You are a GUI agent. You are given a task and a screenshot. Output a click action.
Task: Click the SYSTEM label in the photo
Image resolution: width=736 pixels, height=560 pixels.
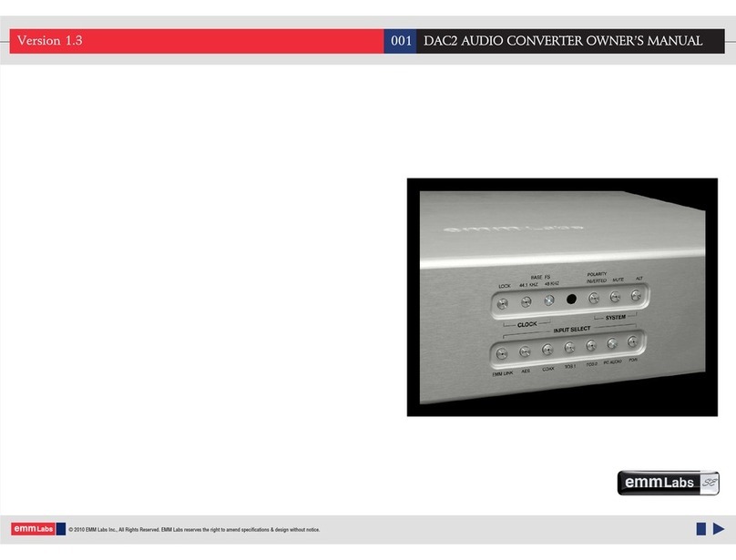616,317
